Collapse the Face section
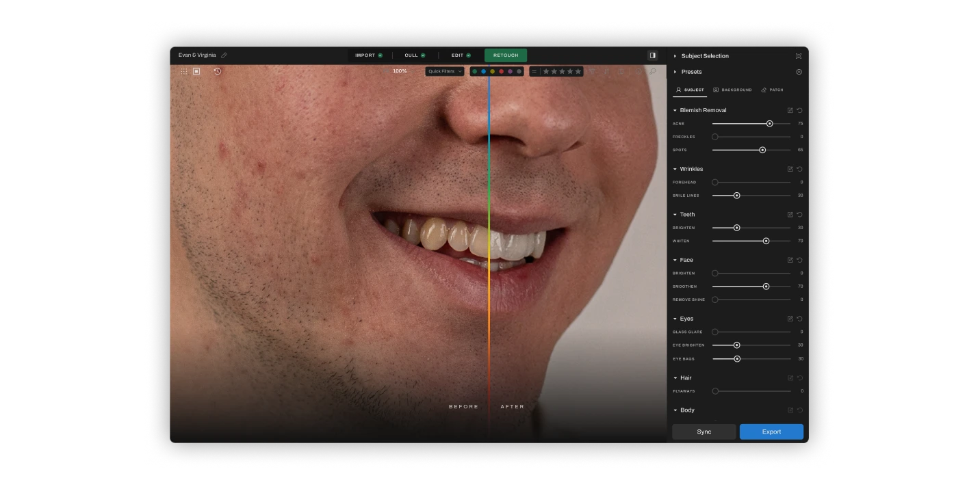This screenshot has width=980, height=491. point(675,260)
